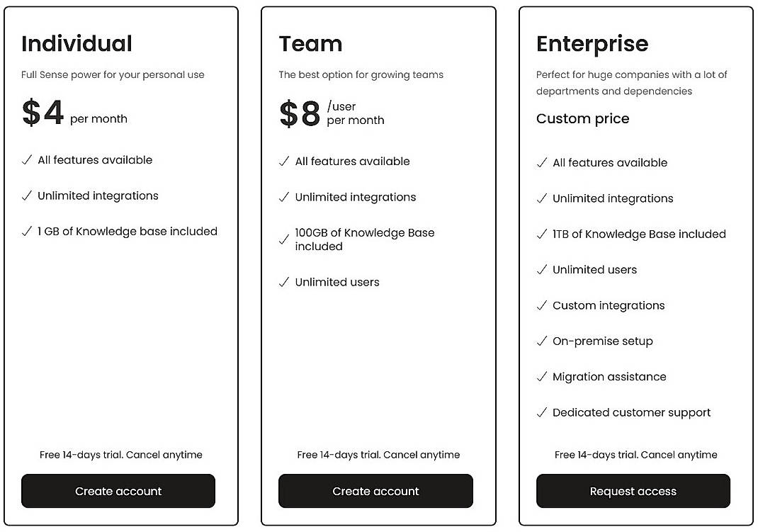Click the checkmark beside On-premise setup
758x532 pixels.
[x=541, y=341]
